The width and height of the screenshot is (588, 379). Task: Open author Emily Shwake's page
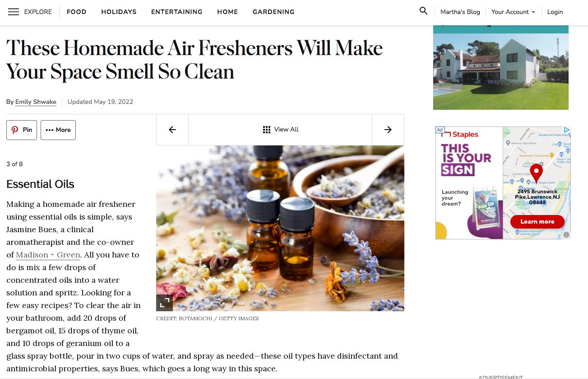tap(36, 102)
